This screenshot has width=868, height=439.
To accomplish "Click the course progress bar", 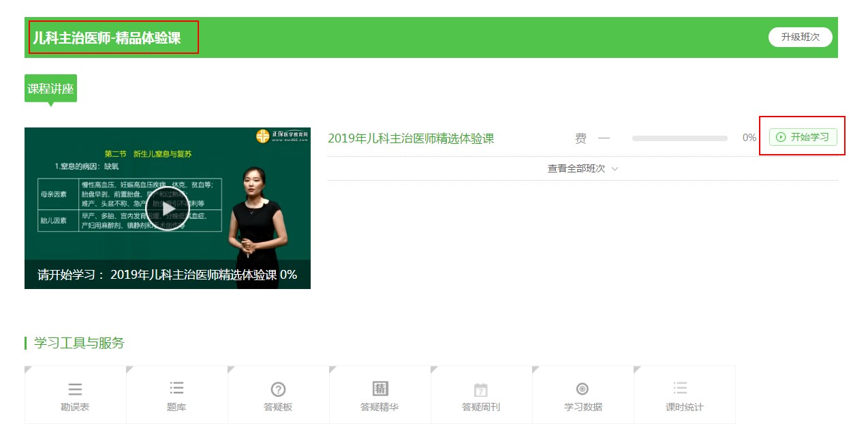I will [679, 138].
